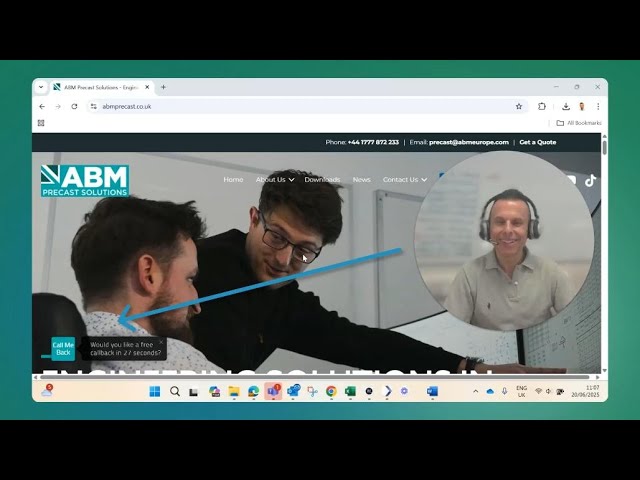Expand the About Us menu
This screenshot has width=640, height=480.
coord(275,180)
